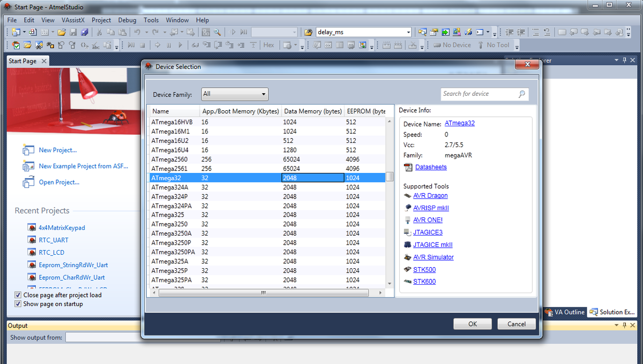Switch to the VA Outline tab
Image resolution: width=643 pixels, height=364 pixels.
tap(565, 312)
